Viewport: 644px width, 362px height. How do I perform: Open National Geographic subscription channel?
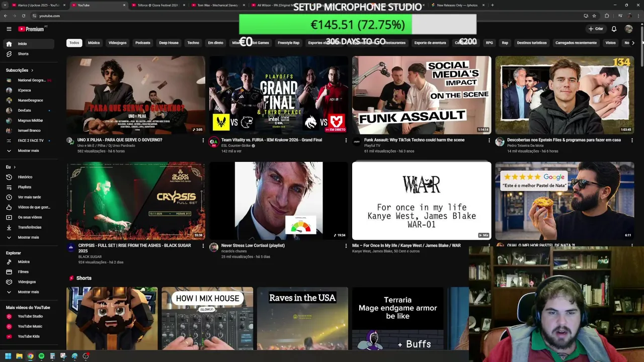(28, 80)
